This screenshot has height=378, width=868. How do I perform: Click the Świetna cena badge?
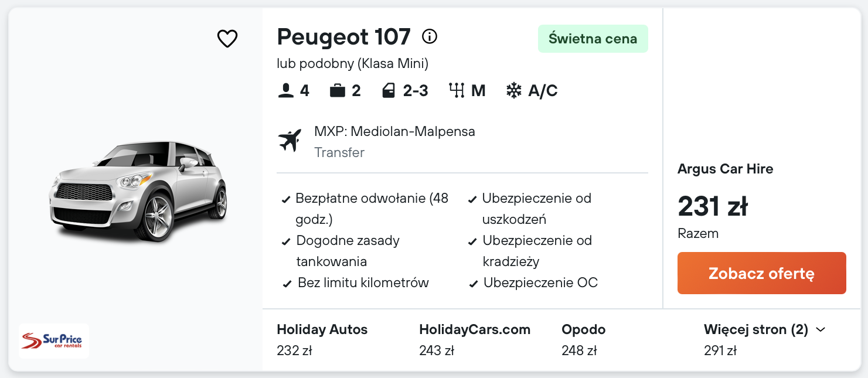click(x=593, y=39)
